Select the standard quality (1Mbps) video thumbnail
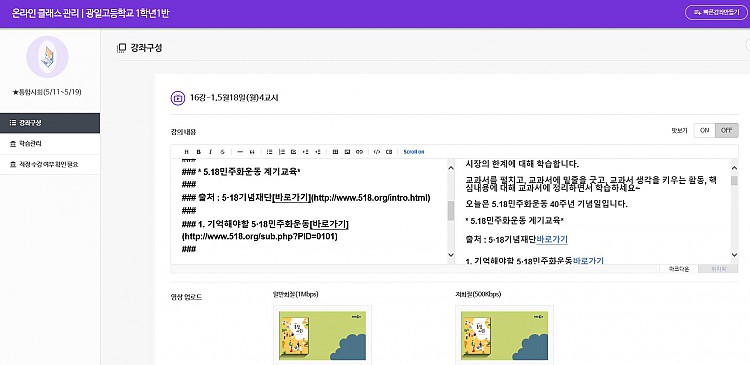Viewport: 750px width, 365px height. coord(322,335)
